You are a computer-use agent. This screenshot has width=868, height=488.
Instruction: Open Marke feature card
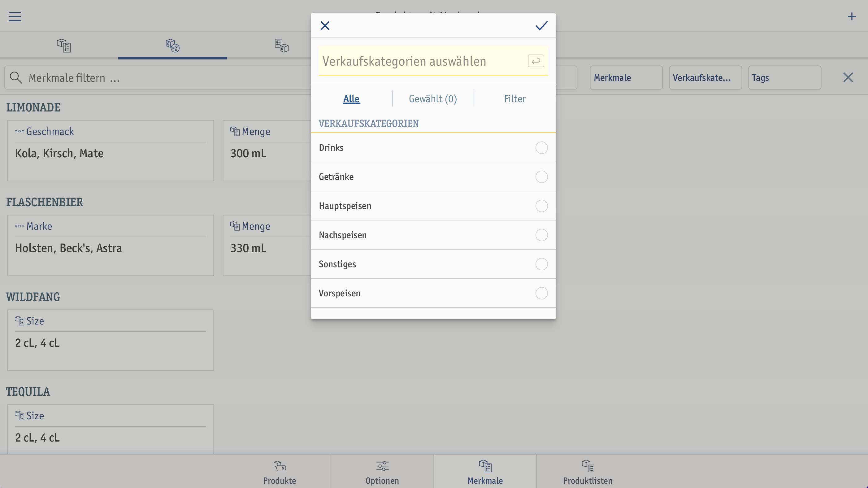click(x=111, y=245)
